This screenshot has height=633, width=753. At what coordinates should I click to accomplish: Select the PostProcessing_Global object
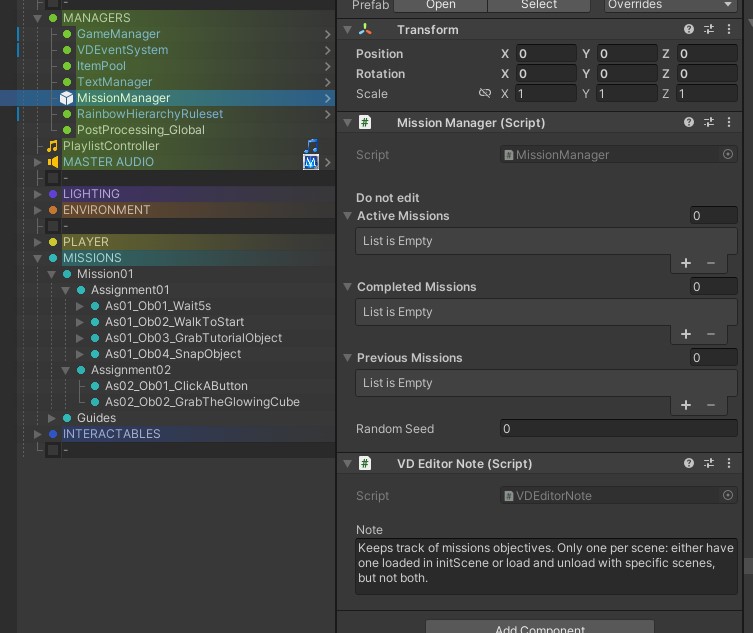(140, 130)
